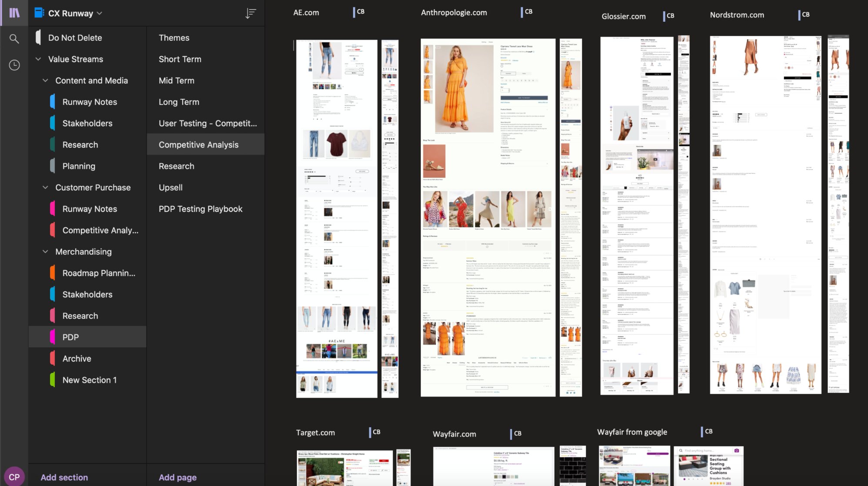Open the Archive section
Viewport: 868px width, 486px height.
(77, 359)
